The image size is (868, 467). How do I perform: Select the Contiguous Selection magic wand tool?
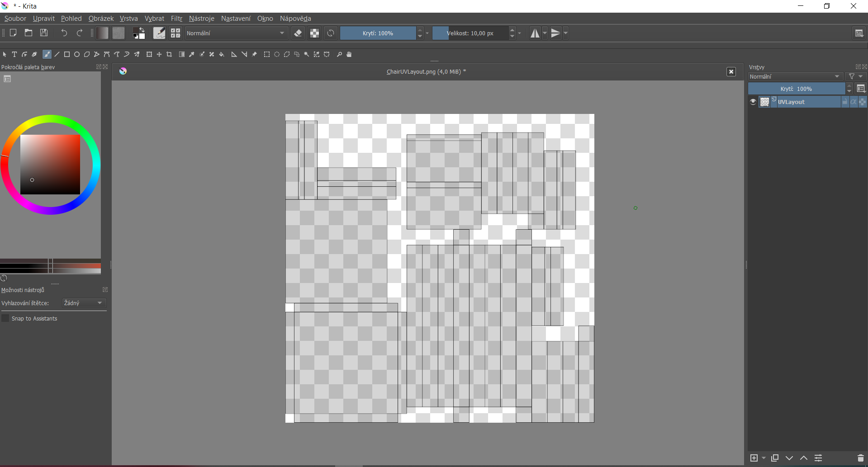click(307, 54)
